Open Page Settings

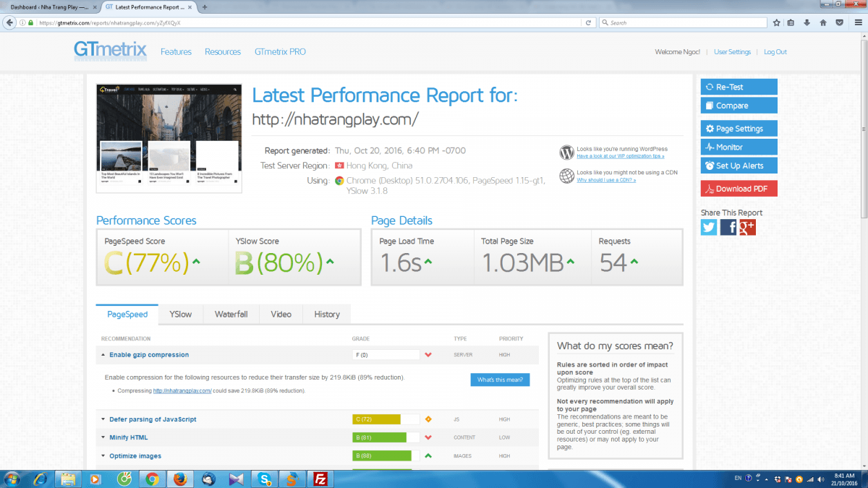tap(739, 129)
